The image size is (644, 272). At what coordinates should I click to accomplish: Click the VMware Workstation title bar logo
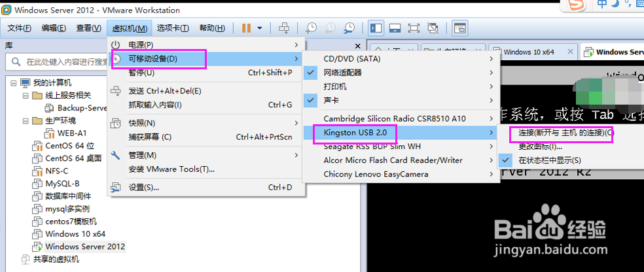(x=7, y=10)
